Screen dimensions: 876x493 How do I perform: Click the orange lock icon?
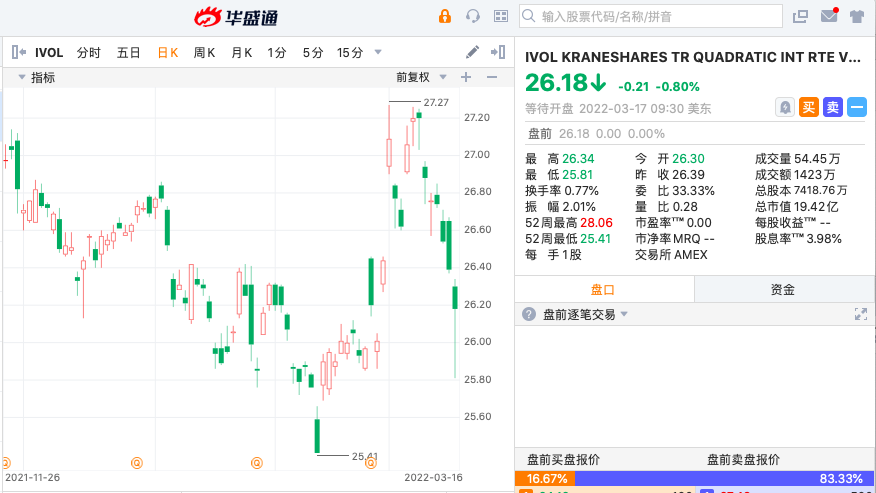coord(445,16)
